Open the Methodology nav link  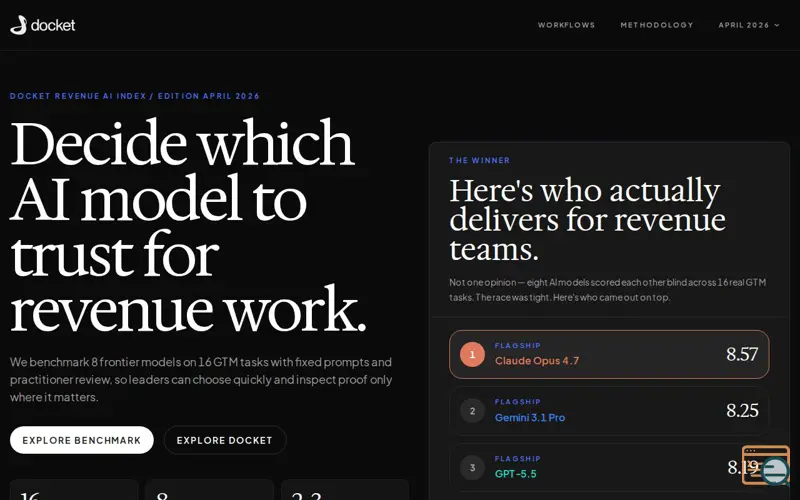(657, 25)
